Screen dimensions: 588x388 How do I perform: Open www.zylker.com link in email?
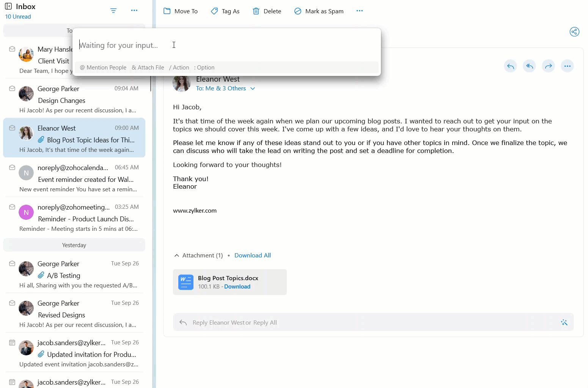(195, 211)
